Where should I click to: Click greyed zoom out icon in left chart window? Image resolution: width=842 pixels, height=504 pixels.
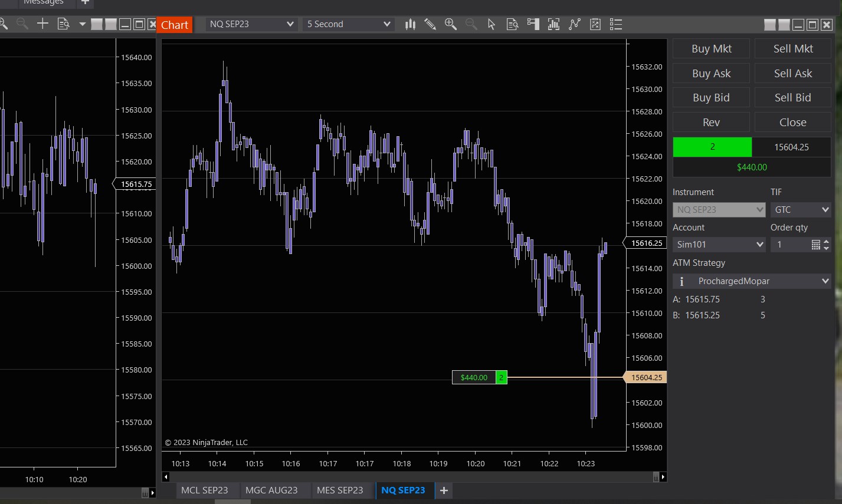[22, 24]
